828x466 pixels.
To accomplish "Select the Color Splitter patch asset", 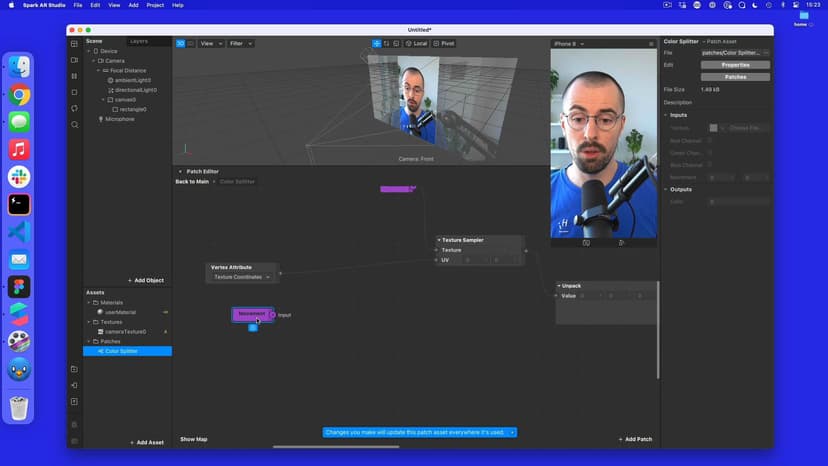I will pyautogui.click(x=127, y=351).
